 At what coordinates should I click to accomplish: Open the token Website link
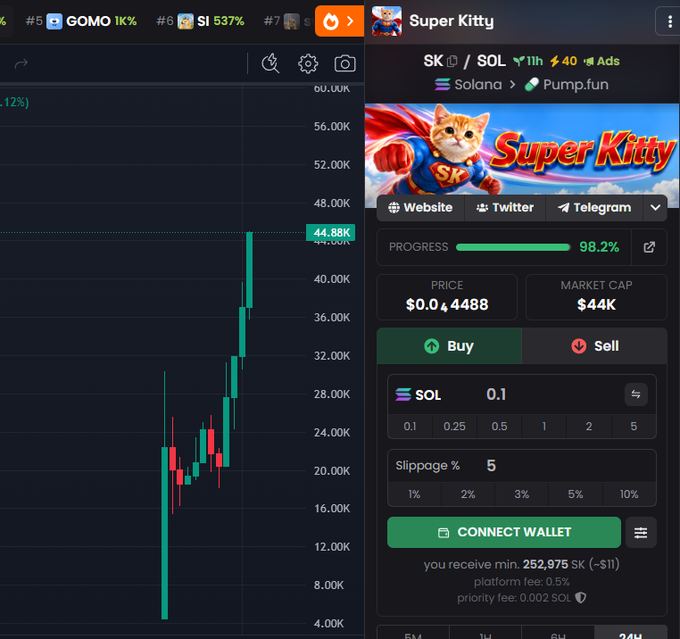[420, 208]
